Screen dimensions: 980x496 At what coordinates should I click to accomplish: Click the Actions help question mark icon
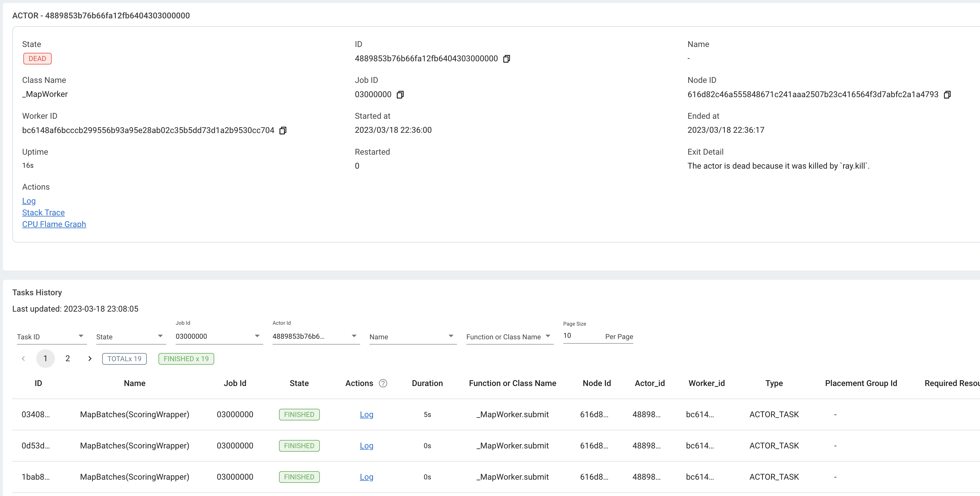click(x=383, y=383)
